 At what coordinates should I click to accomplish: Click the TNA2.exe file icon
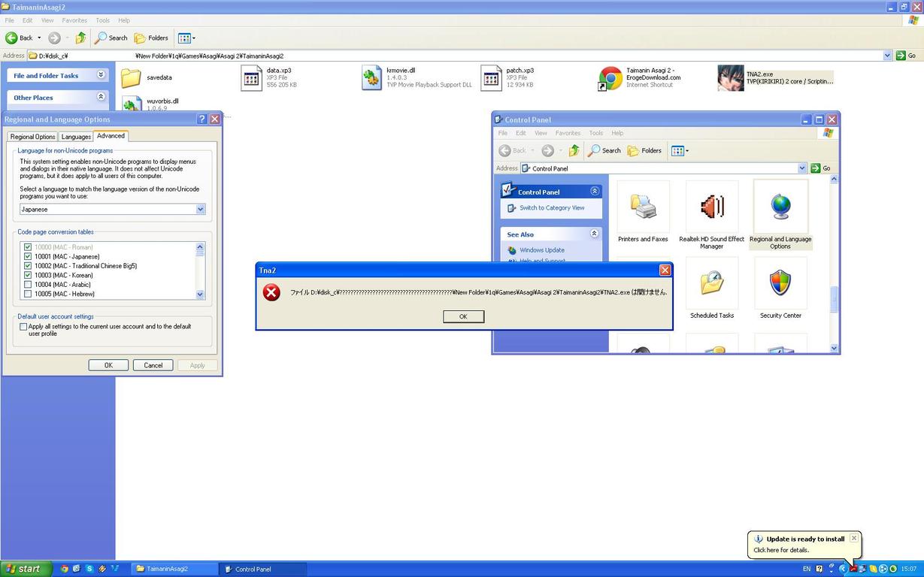pos(730,77)
